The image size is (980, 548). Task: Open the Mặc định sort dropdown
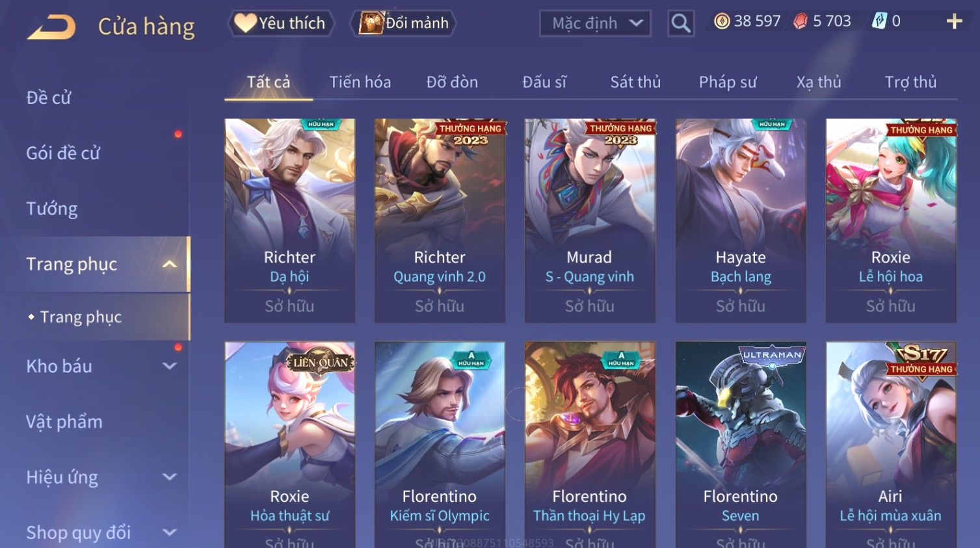tap(595, 23)
